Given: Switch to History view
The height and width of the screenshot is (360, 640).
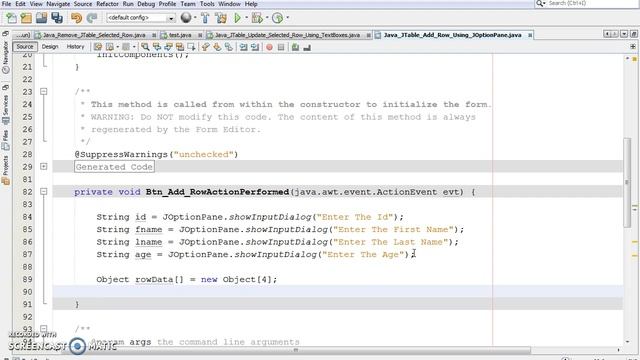Looking at the screenshot, I should [x=75, y=47].
